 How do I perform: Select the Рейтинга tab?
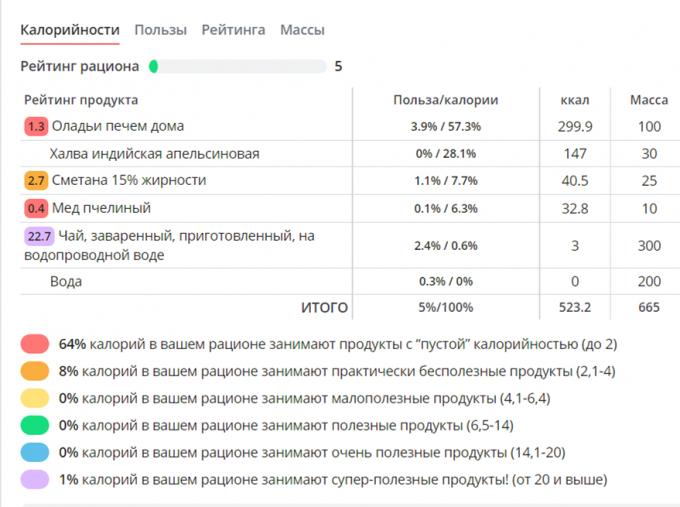(233, 30)
